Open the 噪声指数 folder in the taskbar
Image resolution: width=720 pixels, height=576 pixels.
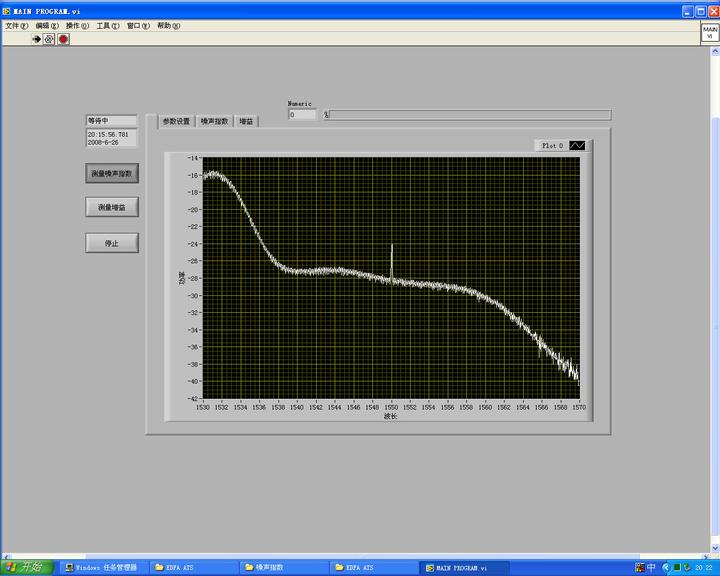(283, 567)
